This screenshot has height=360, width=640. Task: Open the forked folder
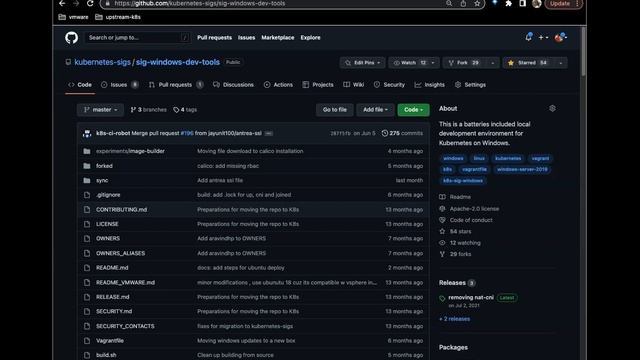click(x=104, y=166)
